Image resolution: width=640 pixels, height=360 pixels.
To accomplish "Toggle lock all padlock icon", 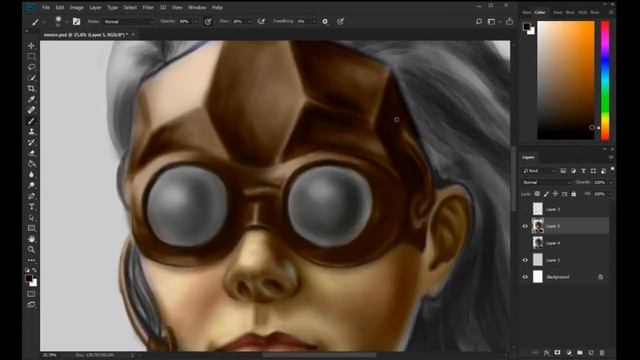I will [573, 194].
